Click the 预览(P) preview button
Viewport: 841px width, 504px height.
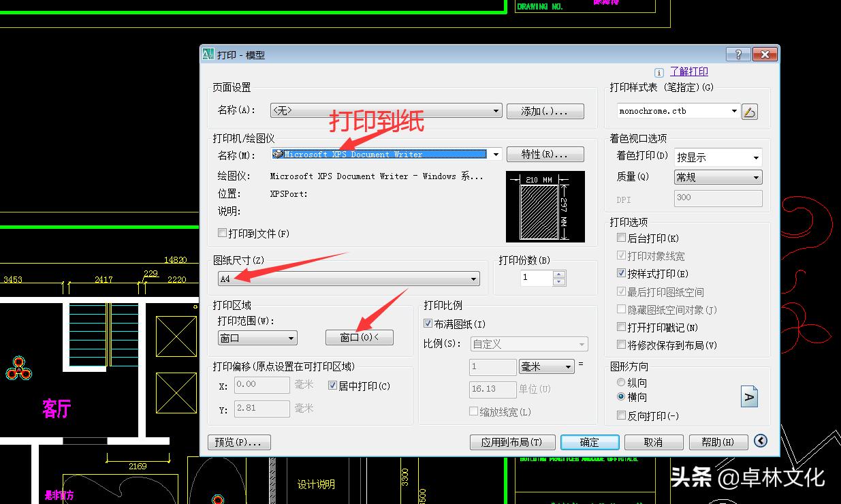click(240, 442)
